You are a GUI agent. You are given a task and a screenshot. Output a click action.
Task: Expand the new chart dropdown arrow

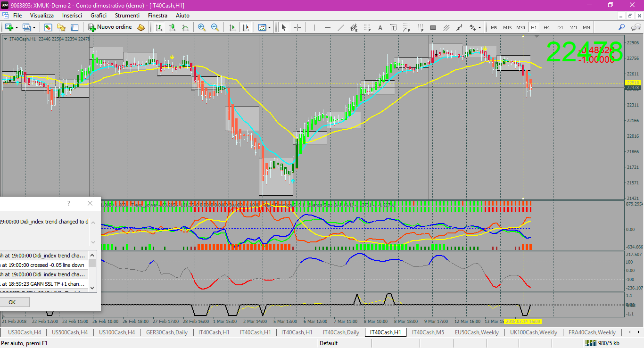pos(17,27)
